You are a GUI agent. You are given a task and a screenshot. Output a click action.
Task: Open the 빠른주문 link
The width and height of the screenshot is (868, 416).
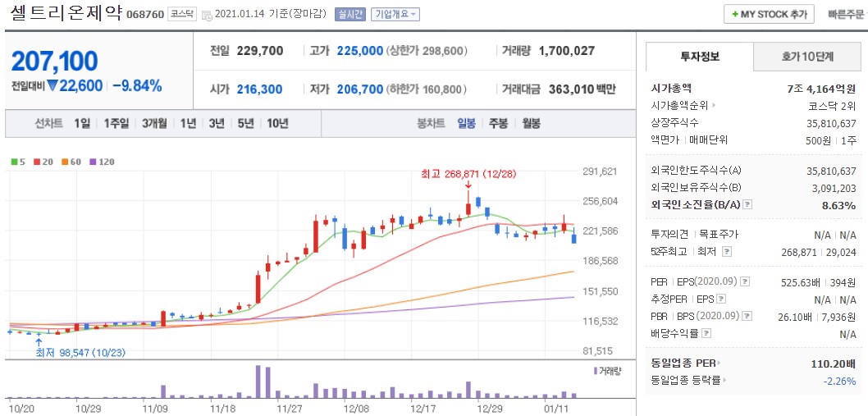pos(845,15)
